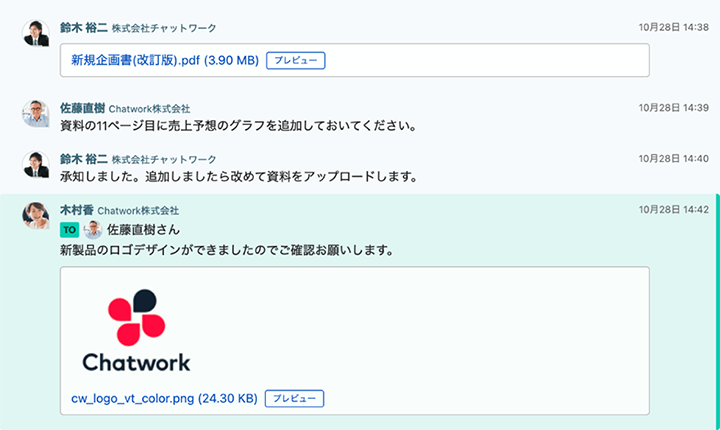Click the small 佐藤直樹 avatar beside TO badge
This screenshot has width=720, height=430.
click(93, 229)
